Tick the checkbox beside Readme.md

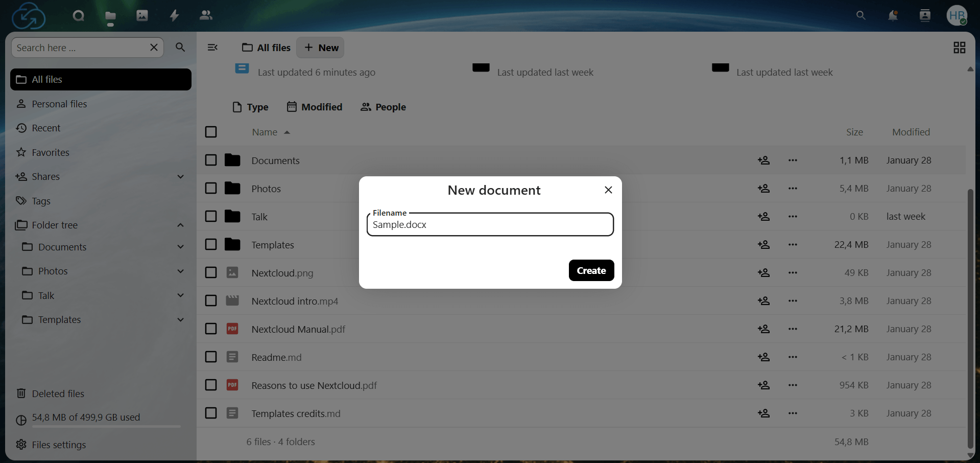[211, 357]
